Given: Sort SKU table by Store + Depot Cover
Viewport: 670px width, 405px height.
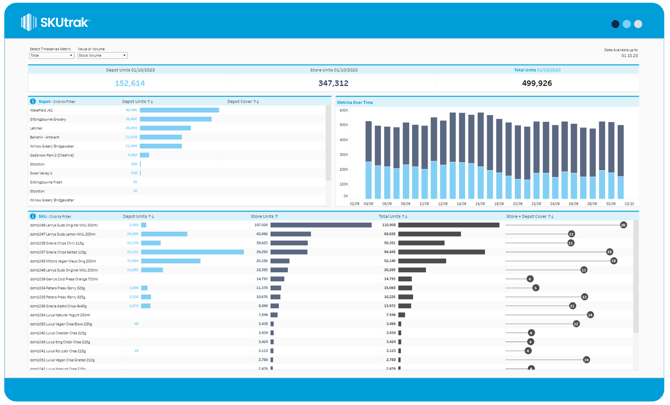Looking at the screenshot, I should coord(529,216).
